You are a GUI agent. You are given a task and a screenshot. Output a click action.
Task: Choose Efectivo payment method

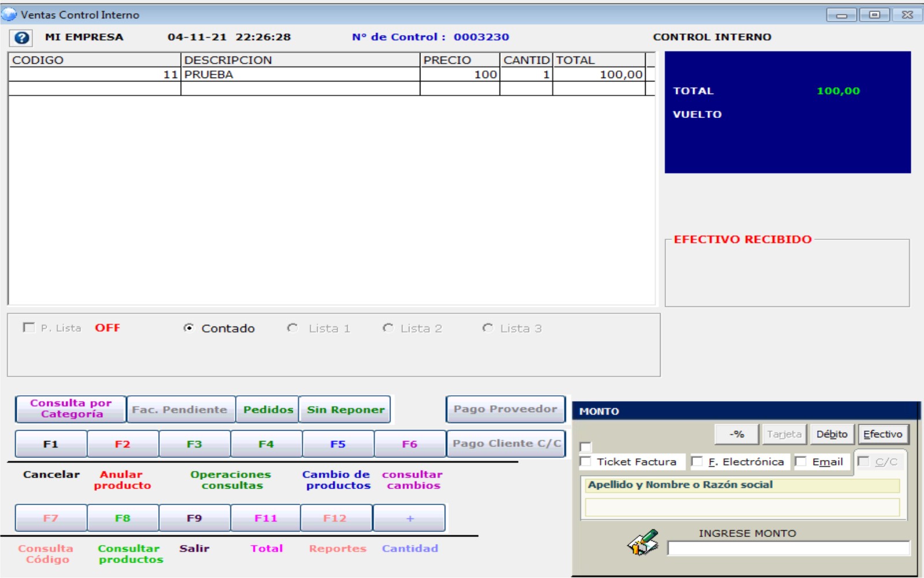[882, 434]
